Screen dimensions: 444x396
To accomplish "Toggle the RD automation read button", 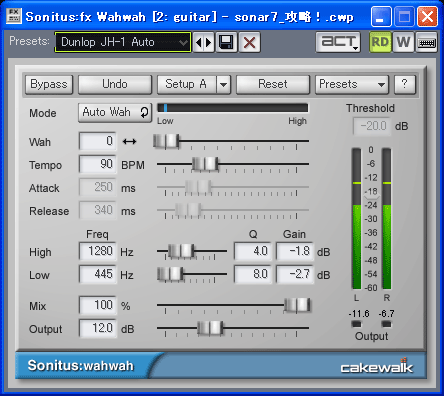I will [x=380, y=42].
